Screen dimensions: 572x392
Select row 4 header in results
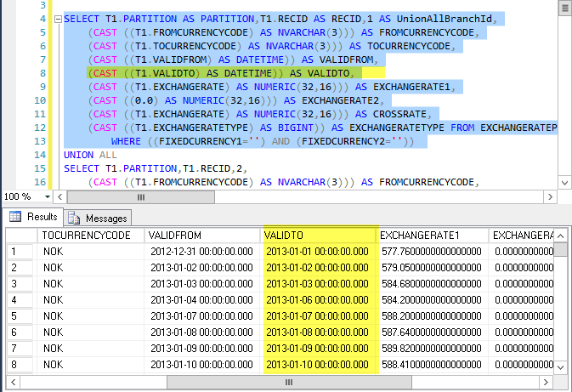tap(20, 300)
